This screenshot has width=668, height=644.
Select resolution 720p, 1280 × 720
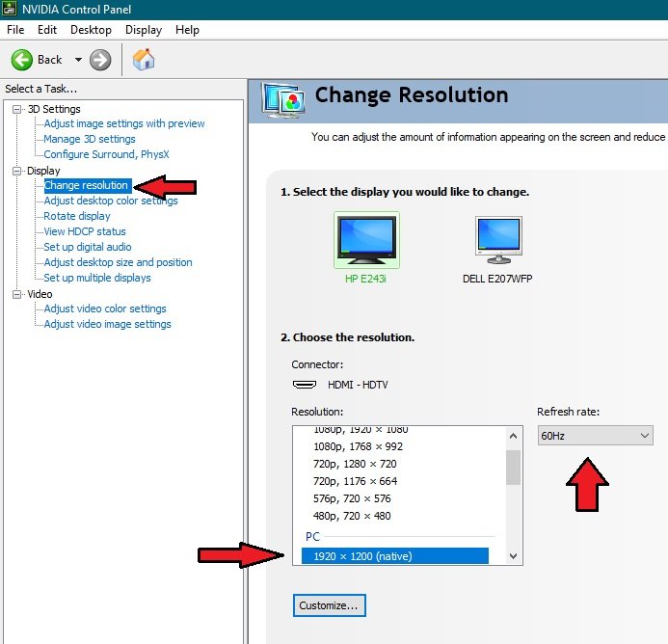point(355,464)
